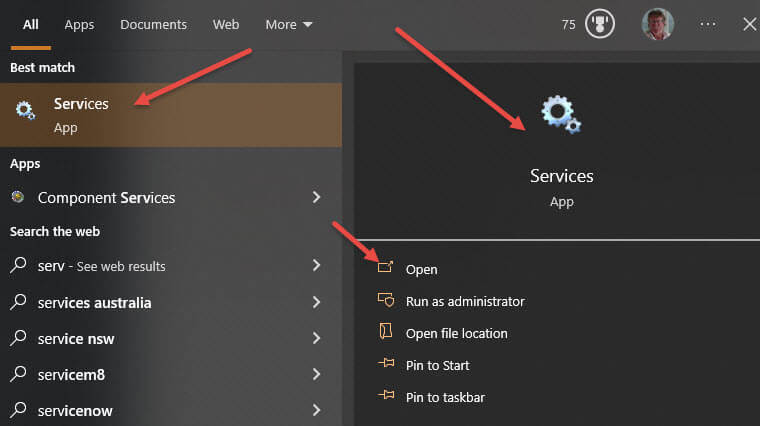
Task: Click the Component Services app icon
Action: [x=18, y=197]
